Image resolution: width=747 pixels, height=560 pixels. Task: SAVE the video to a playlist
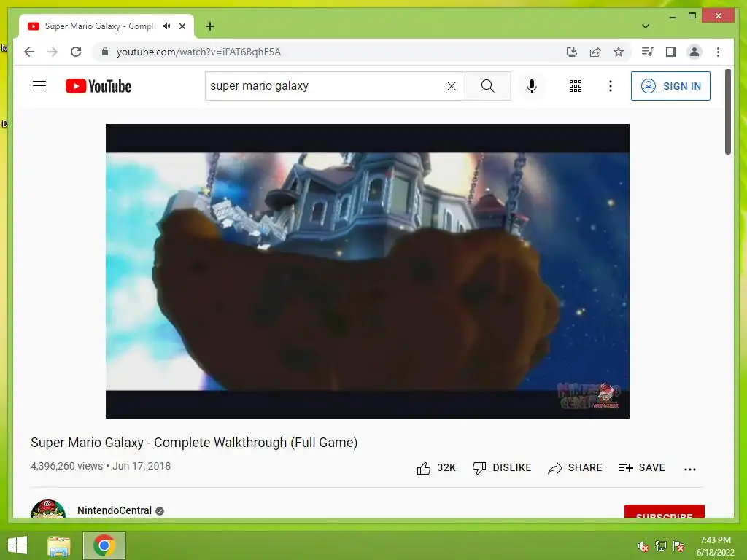point(641,467)
